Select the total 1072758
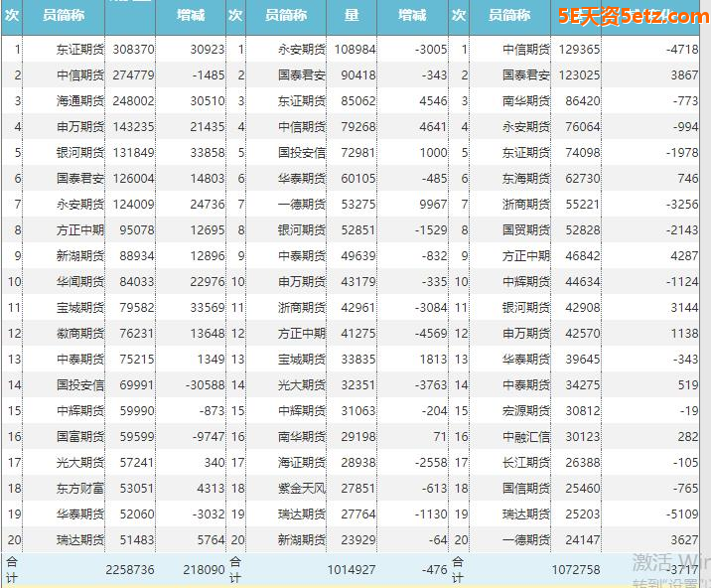 point(576,570)
